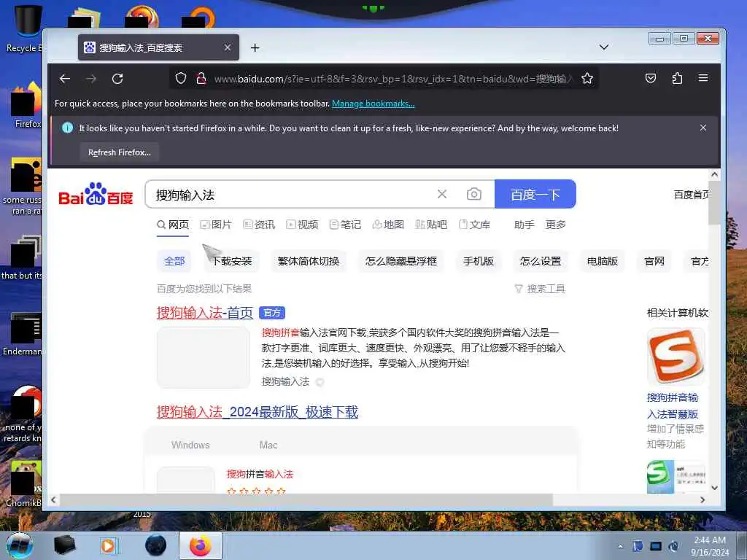
Task: Open Save to Pocket icon
Action: pyautogui.click(x=650, y=78)
